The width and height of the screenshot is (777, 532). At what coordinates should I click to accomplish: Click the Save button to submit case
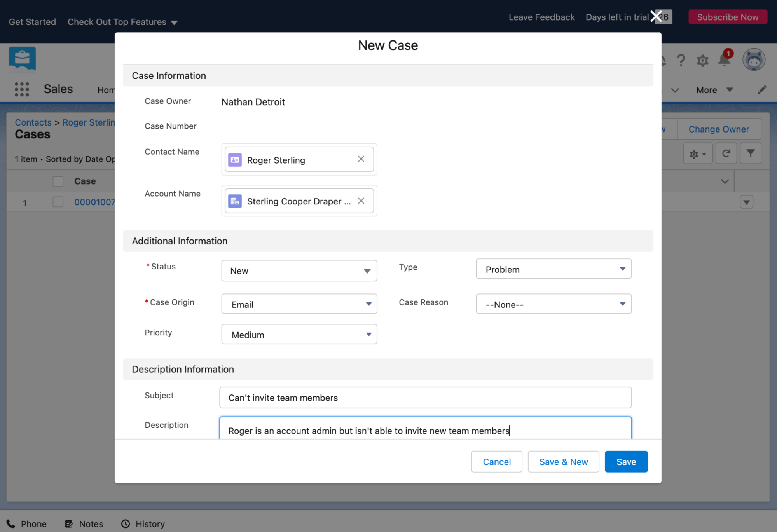(626, 461)
